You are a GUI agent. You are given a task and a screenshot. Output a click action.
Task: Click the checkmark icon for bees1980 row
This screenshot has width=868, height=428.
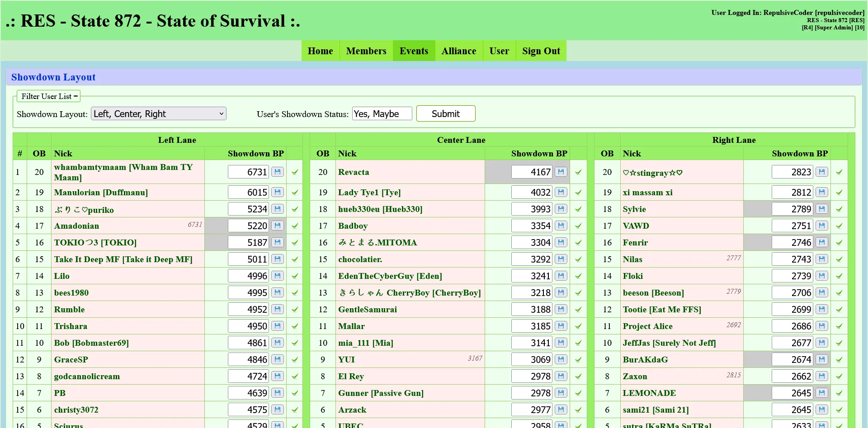pyautogui.click(x=295, y=293)
